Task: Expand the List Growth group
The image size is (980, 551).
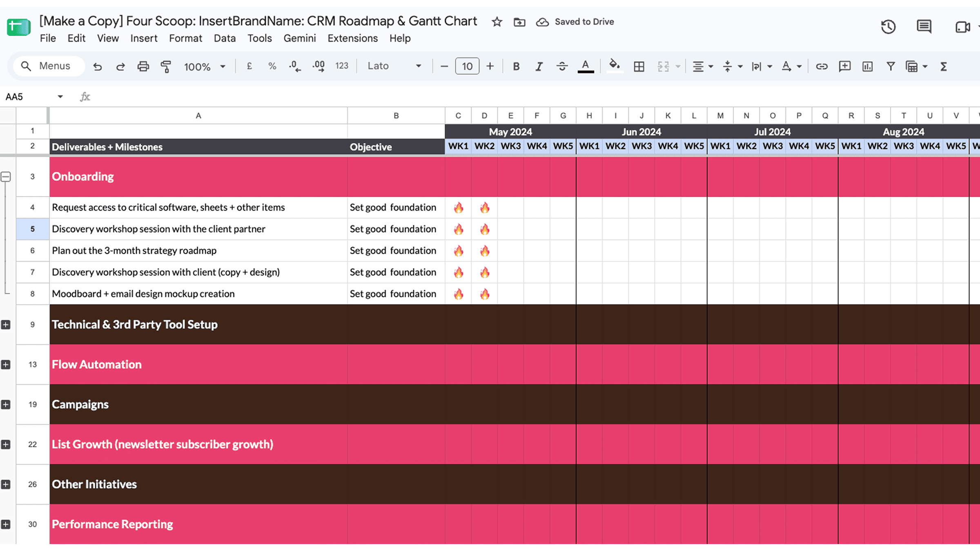Action: coord(6,445)
